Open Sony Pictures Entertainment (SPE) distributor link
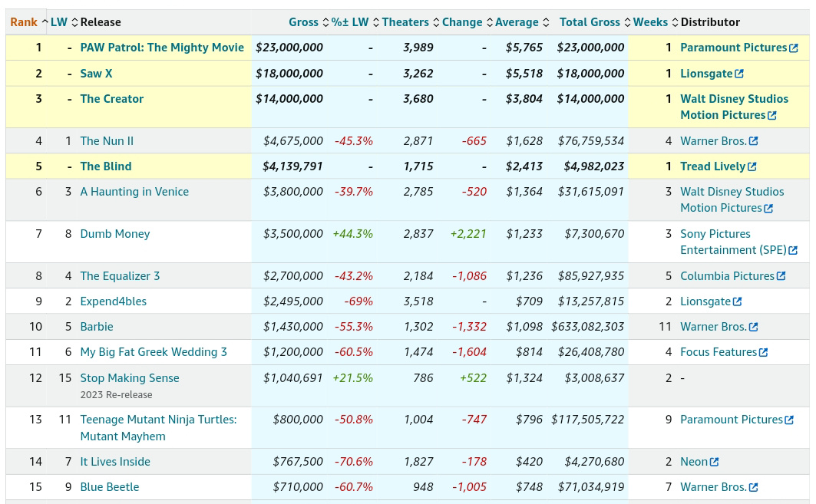 click(733, 242)
